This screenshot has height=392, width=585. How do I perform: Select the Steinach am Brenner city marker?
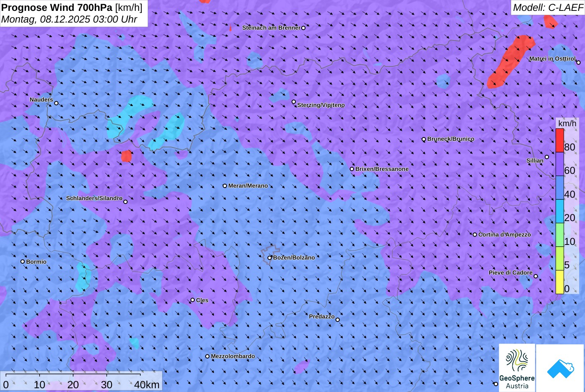[303, 28]
